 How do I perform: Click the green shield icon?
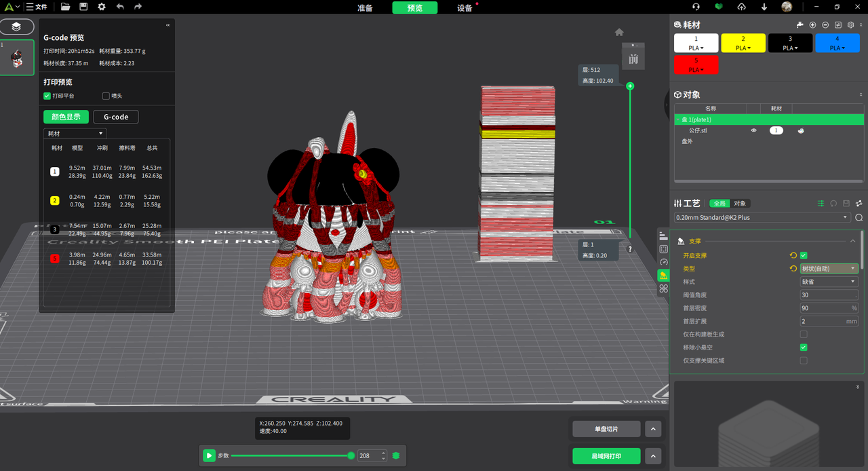pos(718,7)
